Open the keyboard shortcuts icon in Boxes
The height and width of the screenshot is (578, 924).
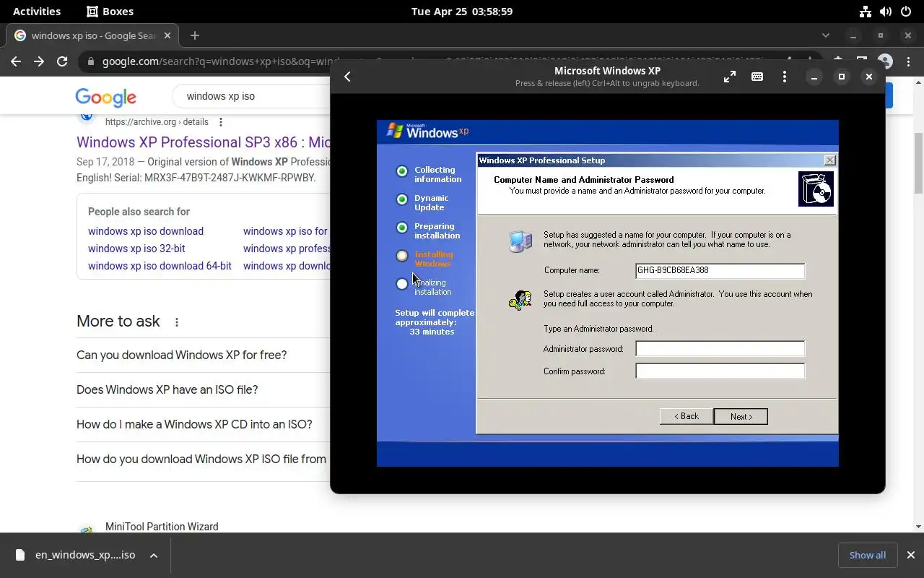(x=757, y=77)
